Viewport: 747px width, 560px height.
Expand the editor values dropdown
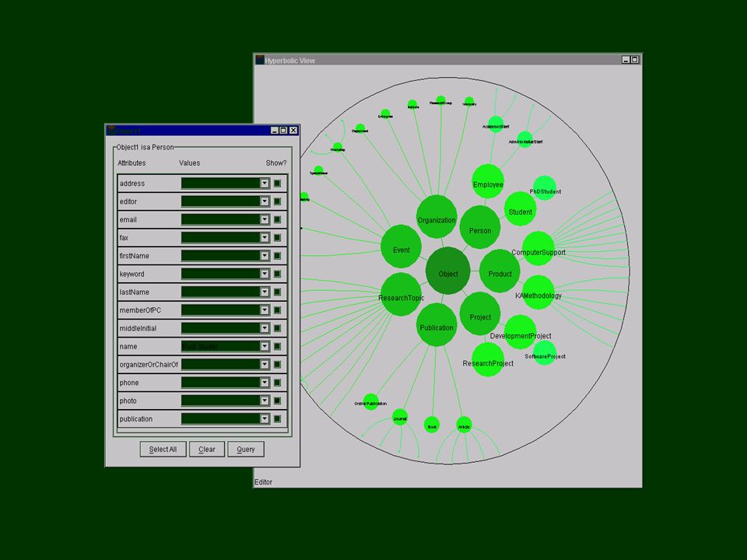(x=265, y=201)
